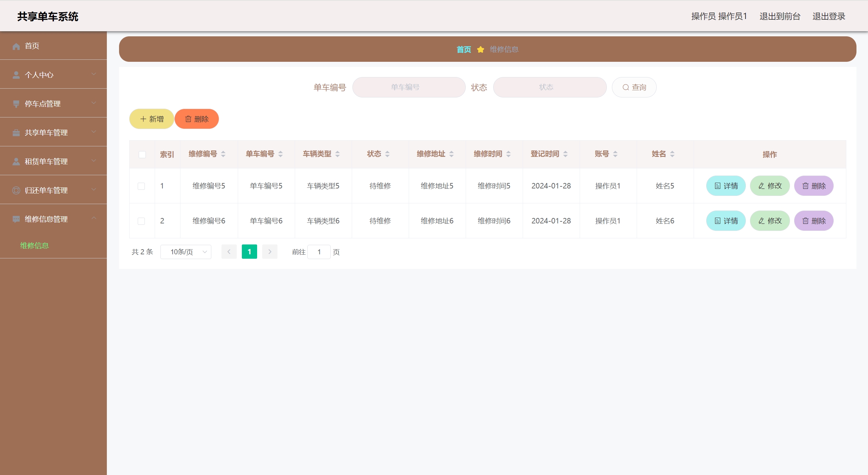868x475 pixels.
Task: Click the 单车编号 search input field
Action: pyautogui.click(x=409, y=88)
